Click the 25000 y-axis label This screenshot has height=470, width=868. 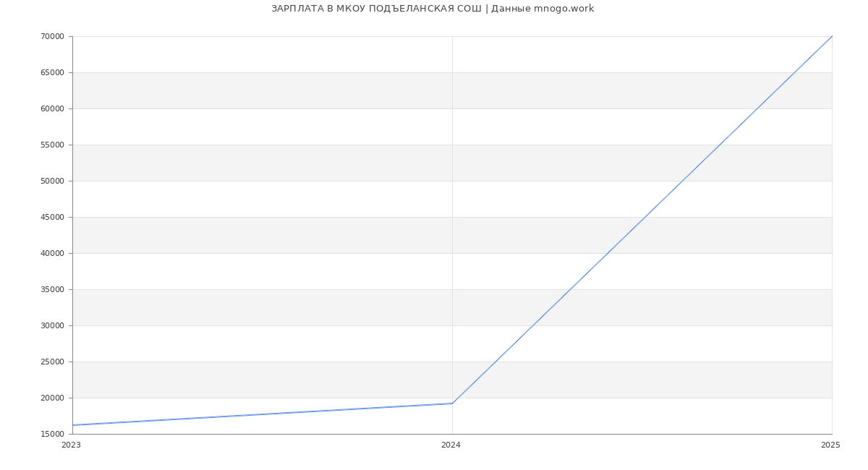[x=52, y=362]
